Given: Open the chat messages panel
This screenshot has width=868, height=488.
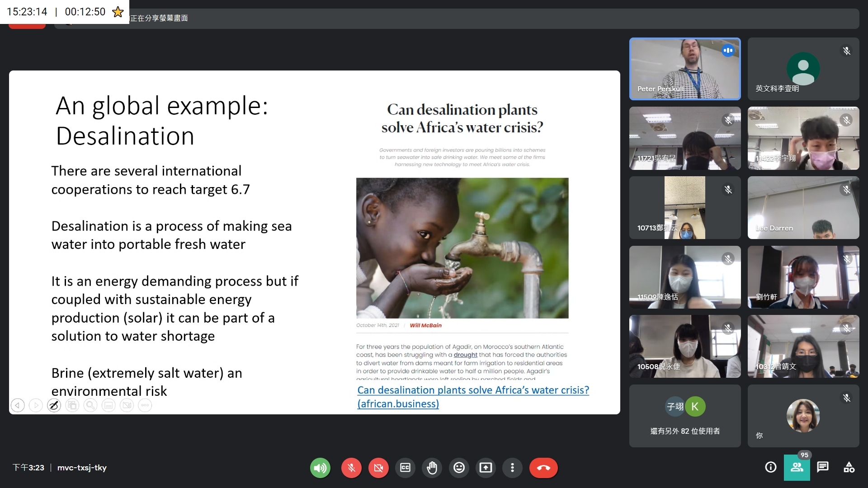Looking at the screenshot, I should 823,467.
